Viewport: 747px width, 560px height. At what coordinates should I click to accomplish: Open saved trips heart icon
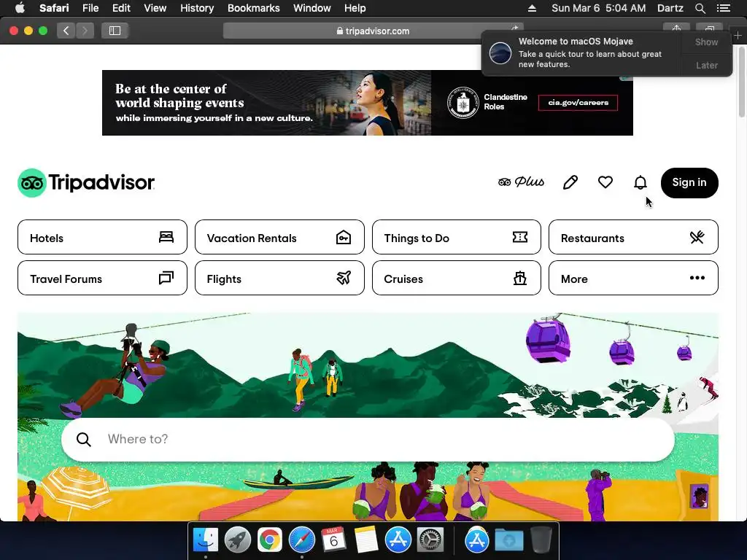tap(605, 182)
